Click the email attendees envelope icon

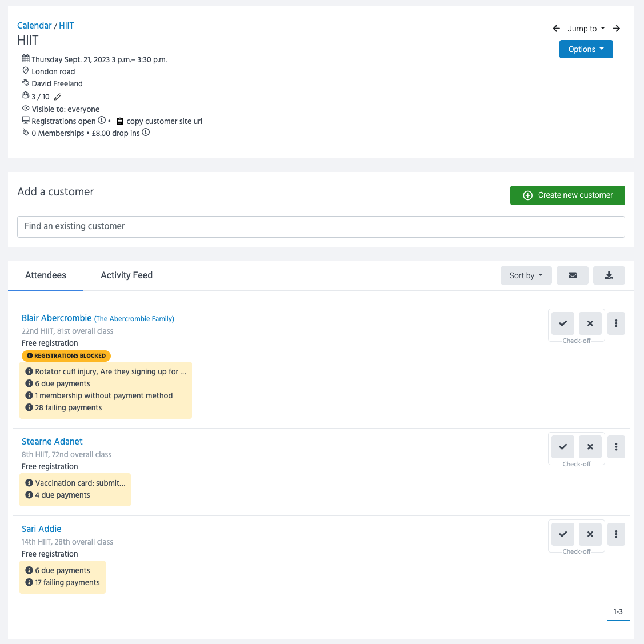point(573,275)
